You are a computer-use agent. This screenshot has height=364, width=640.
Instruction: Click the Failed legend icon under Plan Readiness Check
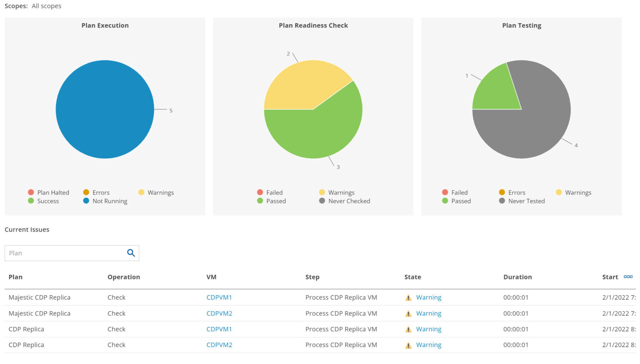260,192
